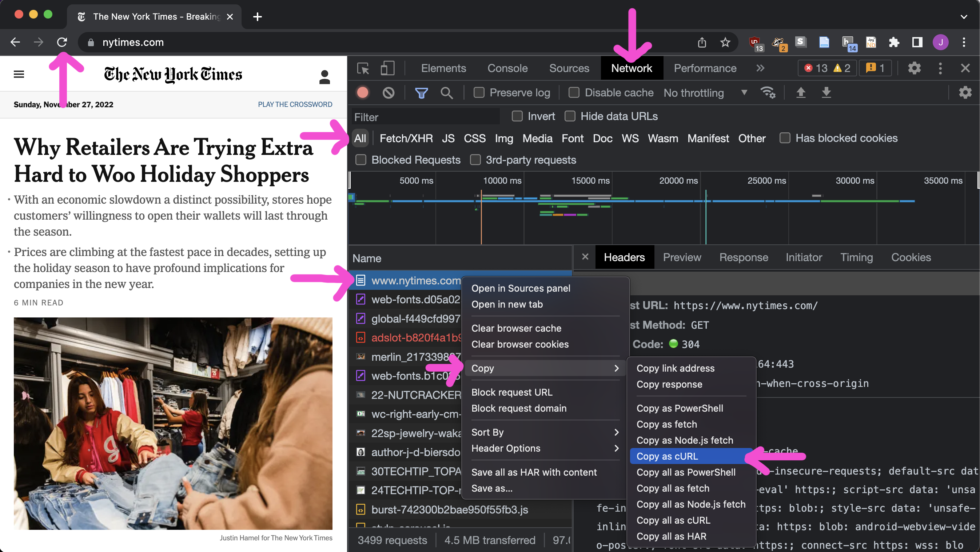Go back to the previous page
The width and height of the screenshot is (980, 552).
15,42
